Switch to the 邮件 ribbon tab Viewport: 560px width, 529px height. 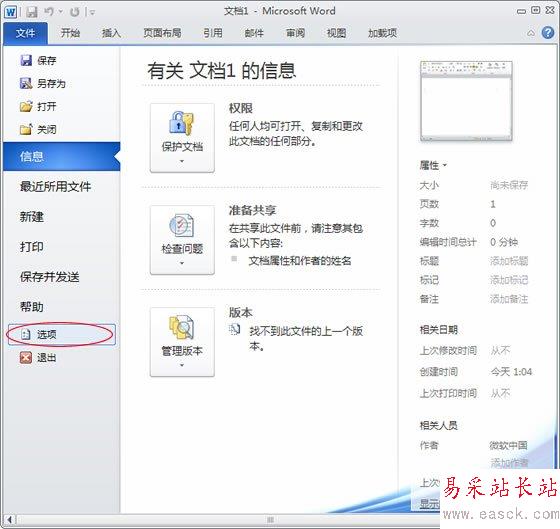pos(254,33)
